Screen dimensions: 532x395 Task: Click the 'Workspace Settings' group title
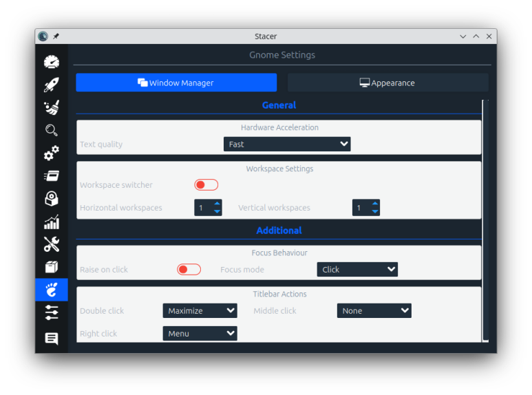279,169
